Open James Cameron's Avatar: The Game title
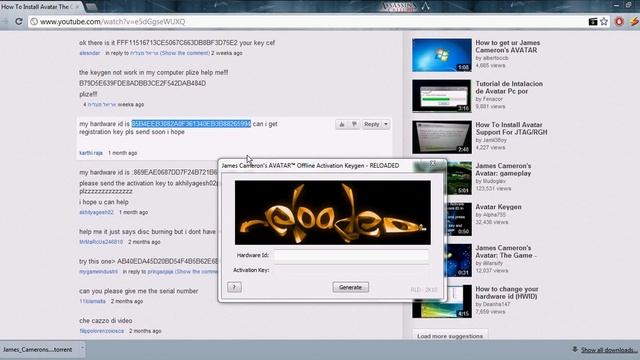The image size is (640, 360). tap(506, 251)
